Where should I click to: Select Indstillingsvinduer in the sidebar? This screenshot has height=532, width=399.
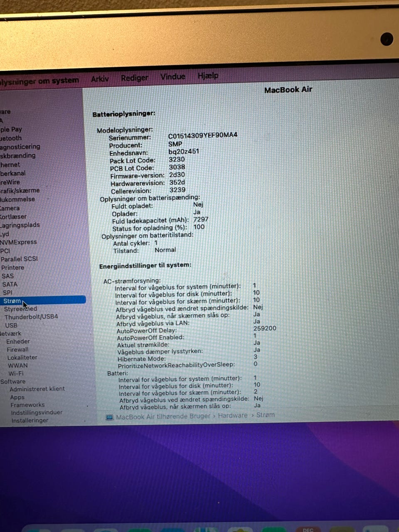[37, 413]
